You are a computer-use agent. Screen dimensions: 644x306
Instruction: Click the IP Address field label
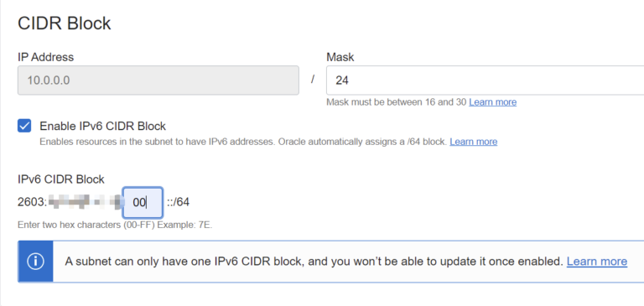tap(45, 57)
